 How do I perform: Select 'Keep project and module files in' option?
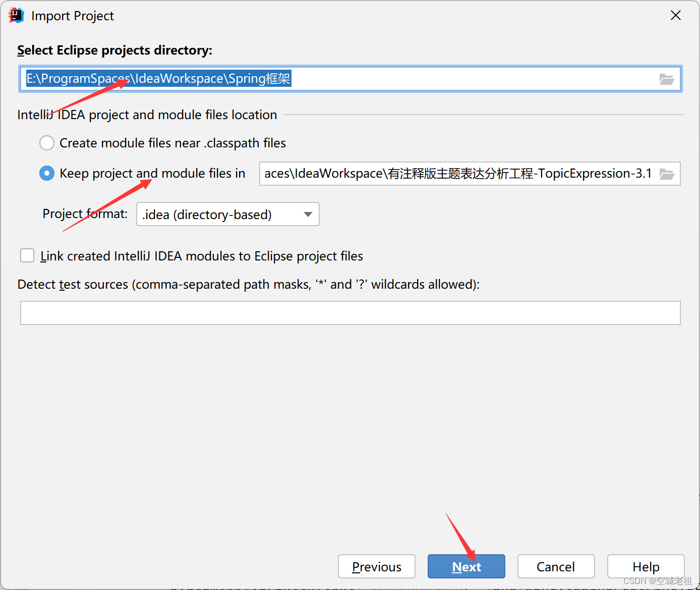tap(46, 173)
